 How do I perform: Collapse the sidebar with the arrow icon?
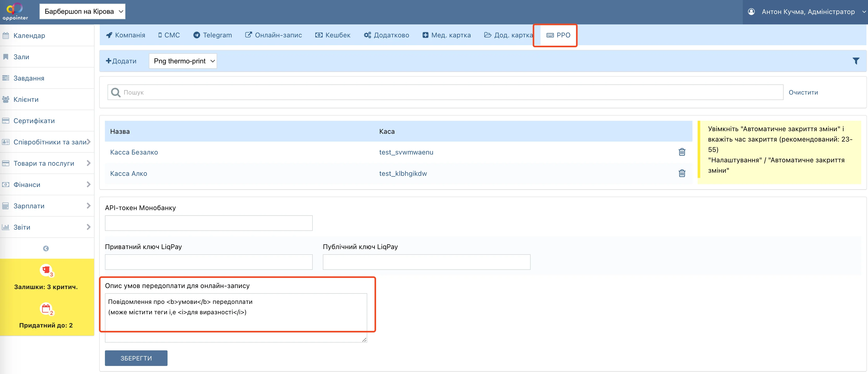pos(46,248)
